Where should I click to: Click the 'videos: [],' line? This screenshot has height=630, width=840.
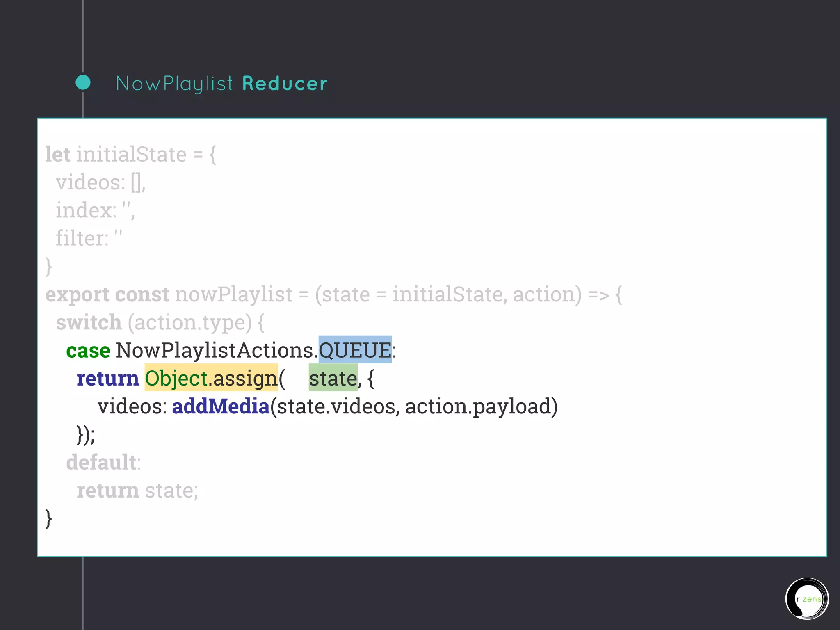click(x=101, y=183)
